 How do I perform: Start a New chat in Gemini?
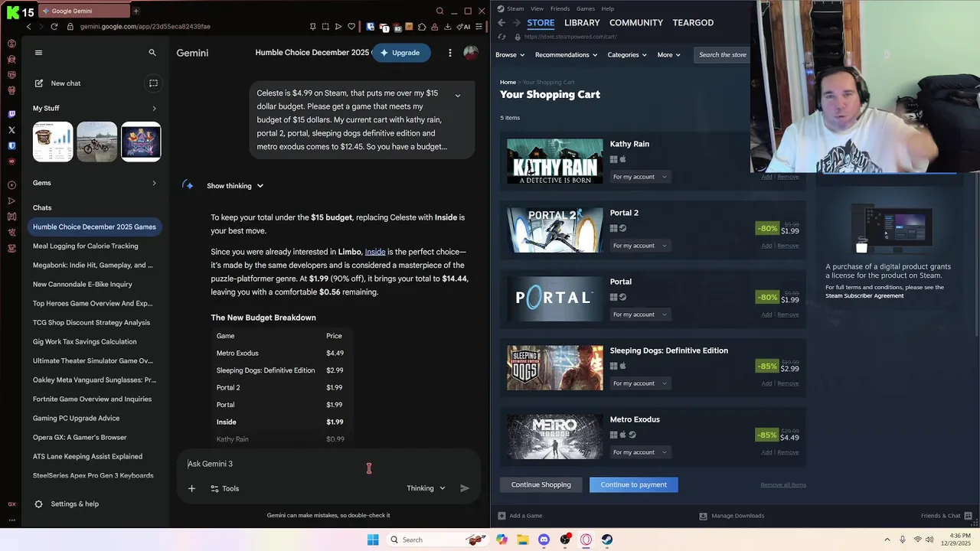pyautogui.click(x=57, y=83)
